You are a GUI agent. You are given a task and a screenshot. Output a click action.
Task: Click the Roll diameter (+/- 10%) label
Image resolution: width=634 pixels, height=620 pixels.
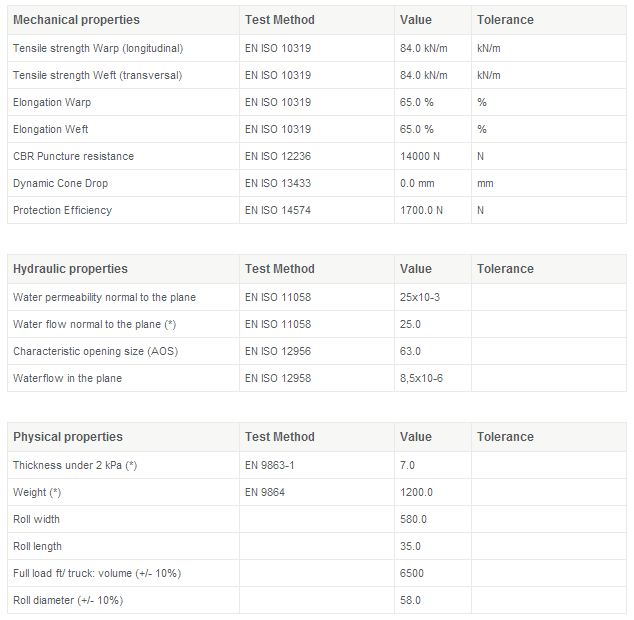pos(68,600)
